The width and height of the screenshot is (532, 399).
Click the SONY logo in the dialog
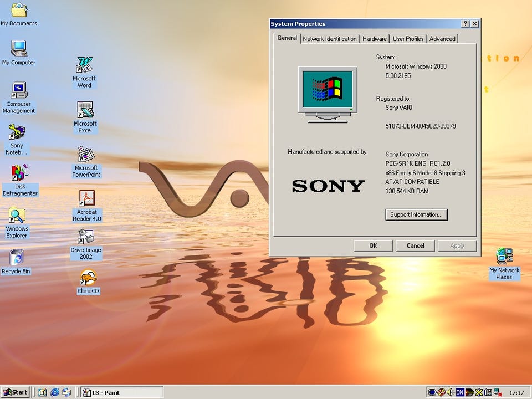coord(328,186)
